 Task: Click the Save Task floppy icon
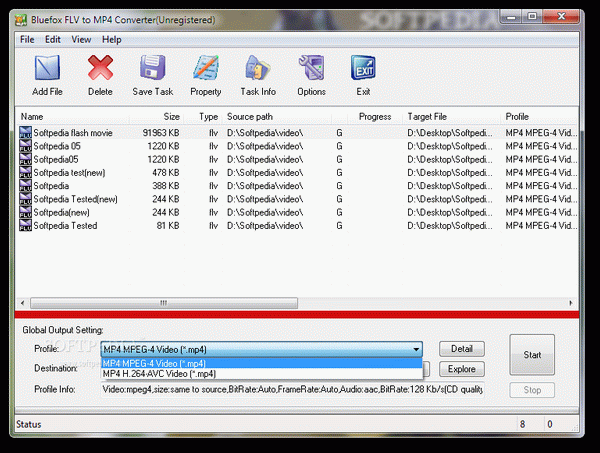click(153, 68)
